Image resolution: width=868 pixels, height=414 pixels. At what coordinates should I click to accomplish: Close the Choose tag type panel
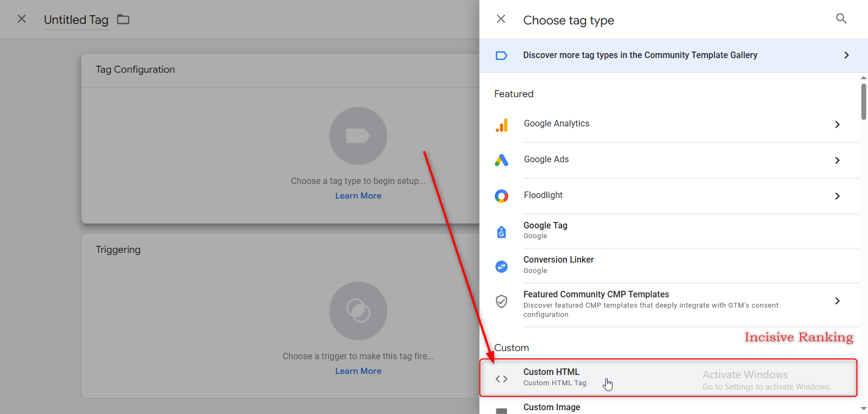tap(501, 19)
